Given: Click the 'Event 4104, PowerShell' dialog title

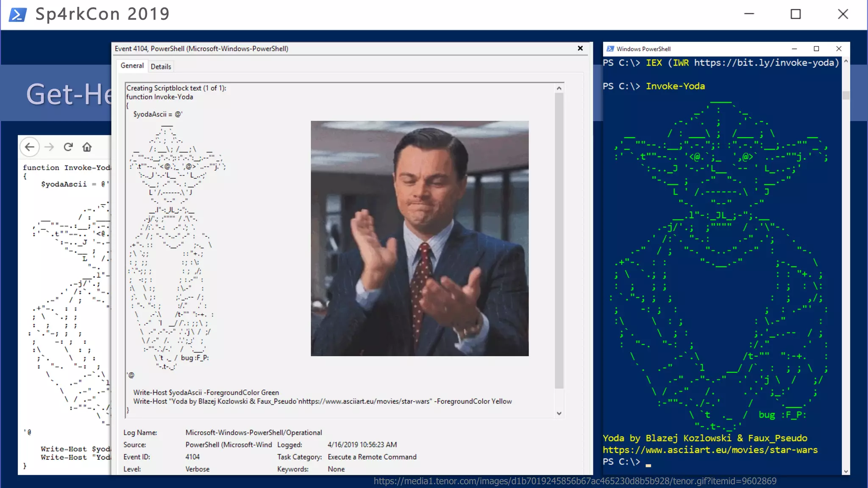Looking at the screenshot, I should (x=201, y=49).
